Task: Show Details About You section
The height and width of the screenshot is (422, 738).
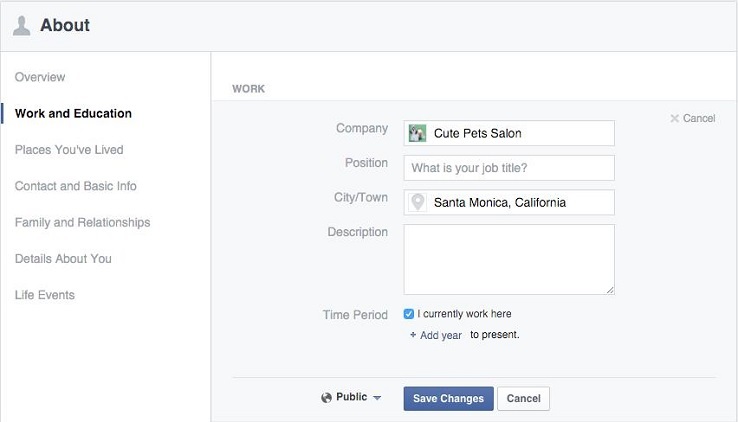Action: [x=63, y=258]
